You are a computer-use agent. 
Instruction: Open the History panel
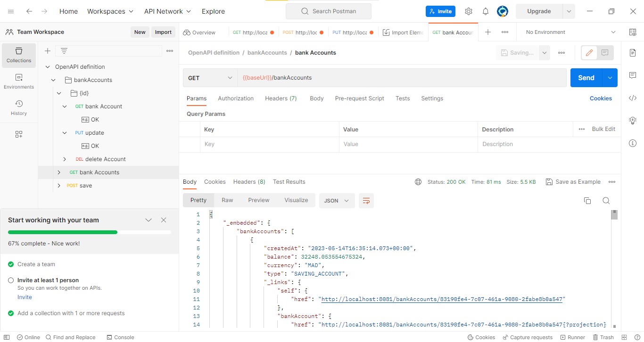point(18,107)
